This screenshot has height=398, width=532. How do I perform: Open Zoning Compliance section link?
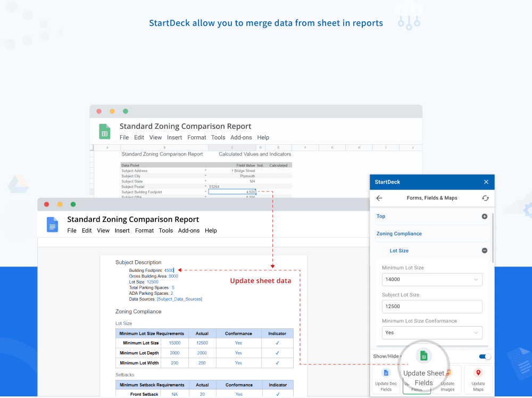tap(399, 234)
